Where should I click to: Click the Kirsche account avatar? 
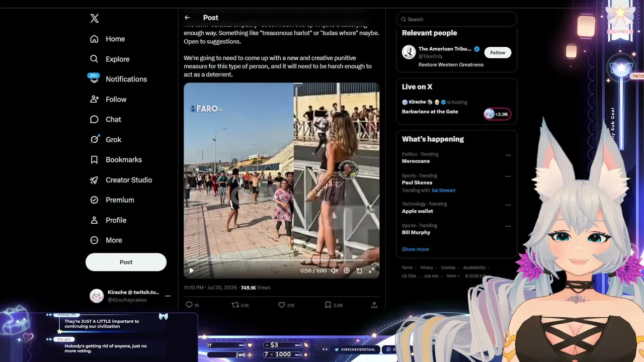tap(97, 296)
